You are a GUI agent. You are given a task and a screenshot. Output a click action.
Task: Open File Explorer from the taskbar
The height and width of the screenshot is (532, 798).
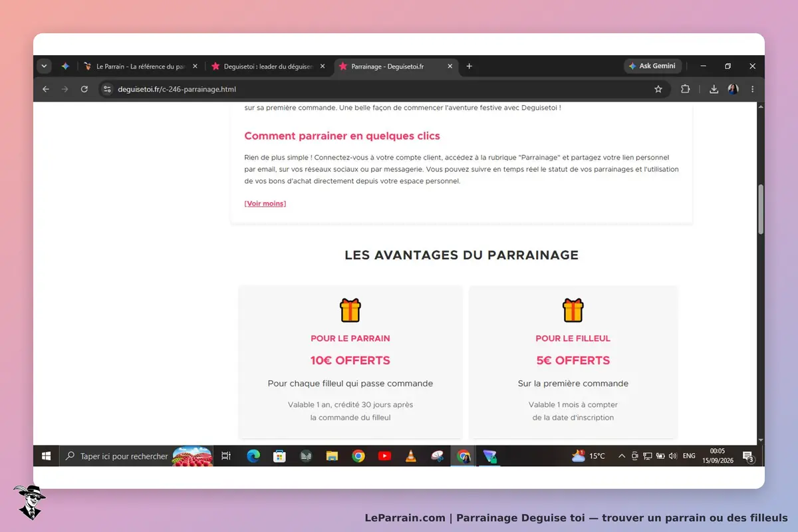(x=332, y=456)
